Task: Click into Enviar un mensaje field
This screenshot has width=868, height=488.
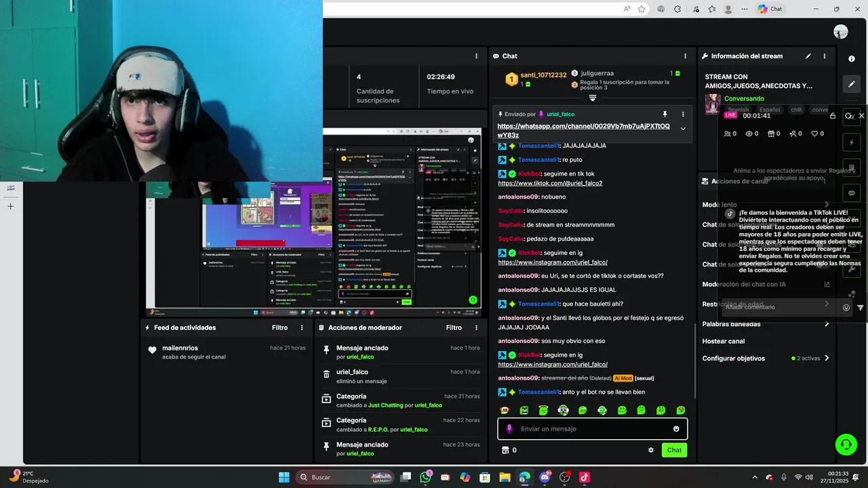Action: 593,429
